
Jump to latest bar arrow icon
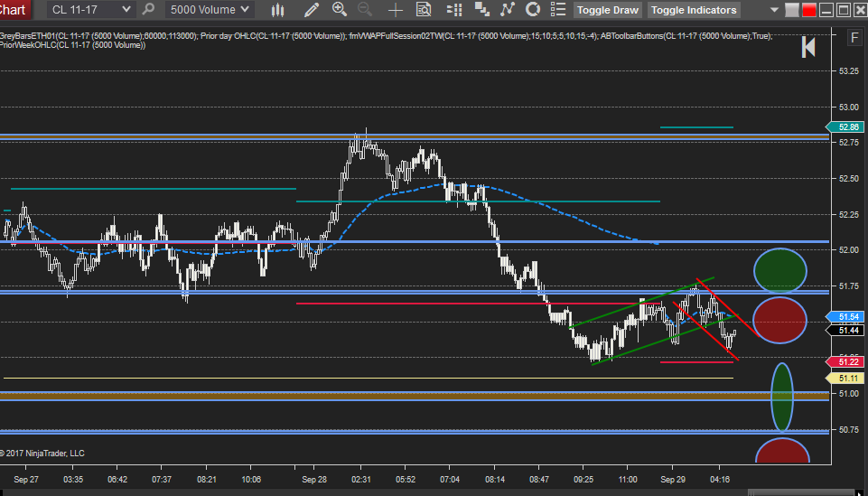(808, 47)
